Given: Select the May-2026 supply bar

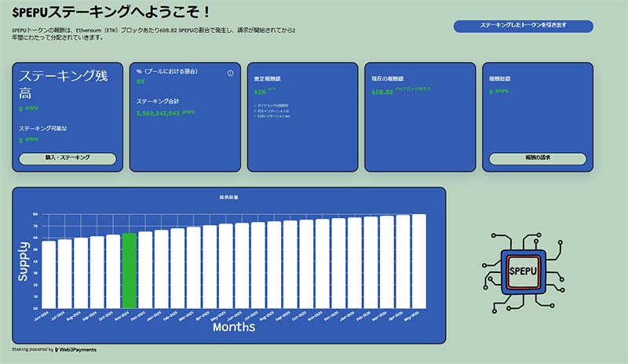Looking at the screenshot, I should click(419, 261).
